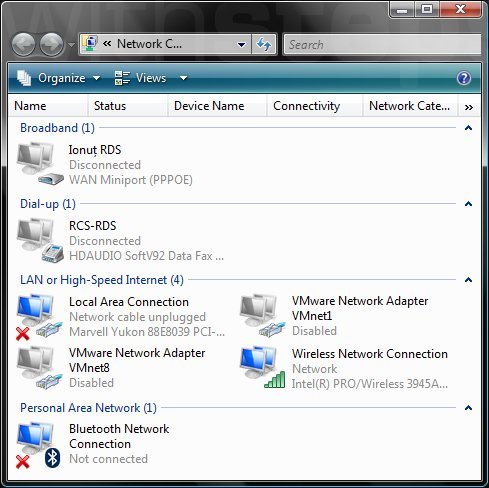Click the Network Connections address bar icon
489x488 pixels.
pyautogui.click(x=91, y=44)
